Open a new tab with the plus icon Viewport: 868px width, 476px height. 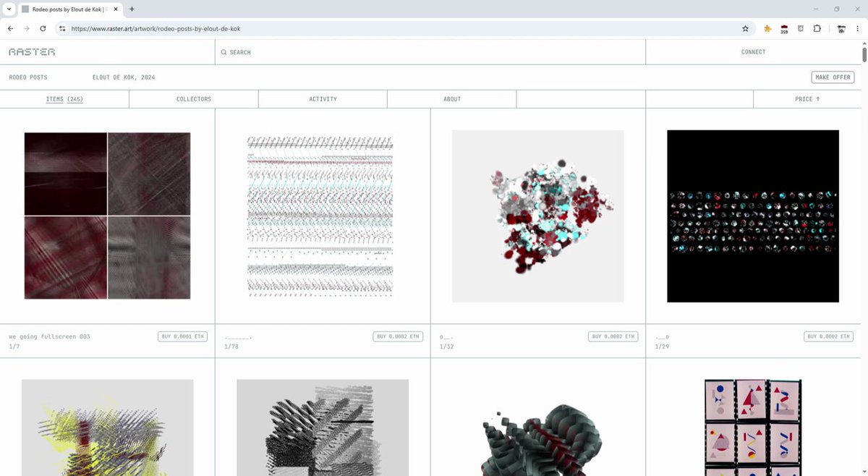[x=132, y=9]
